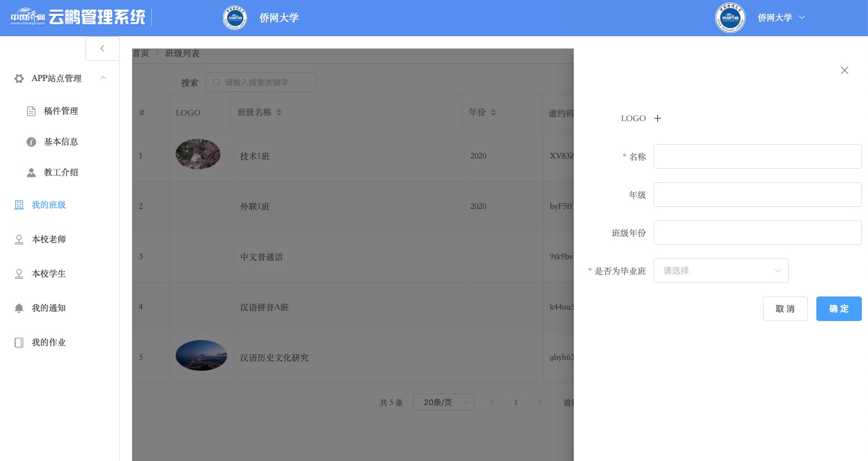Click 首页 in the breadcrumb

(x=141, y=53)
